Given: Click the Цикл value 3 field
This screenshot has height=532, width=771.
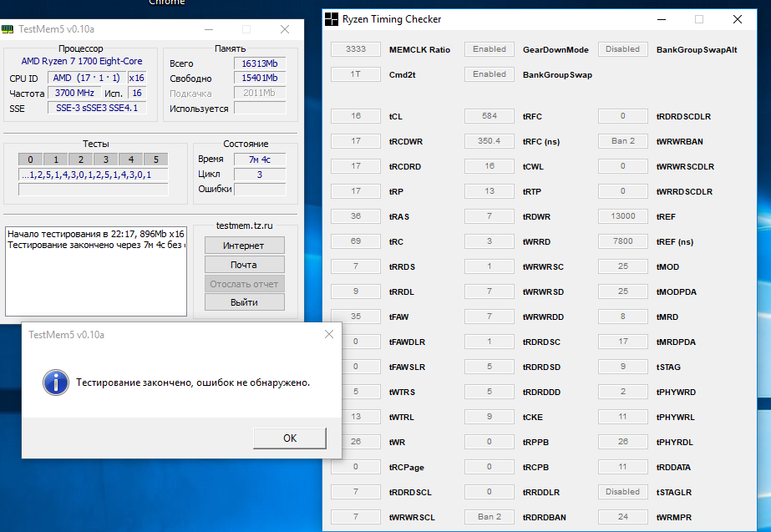Looking at the screenshot, I should click(260, 174).
